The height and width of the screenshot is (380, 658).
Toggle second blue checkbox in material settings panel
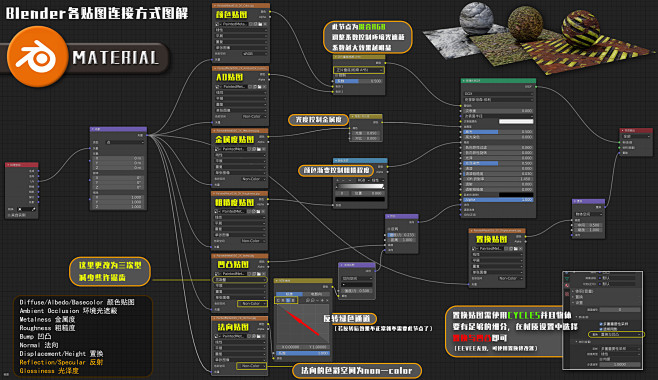[x=601, y=329]
